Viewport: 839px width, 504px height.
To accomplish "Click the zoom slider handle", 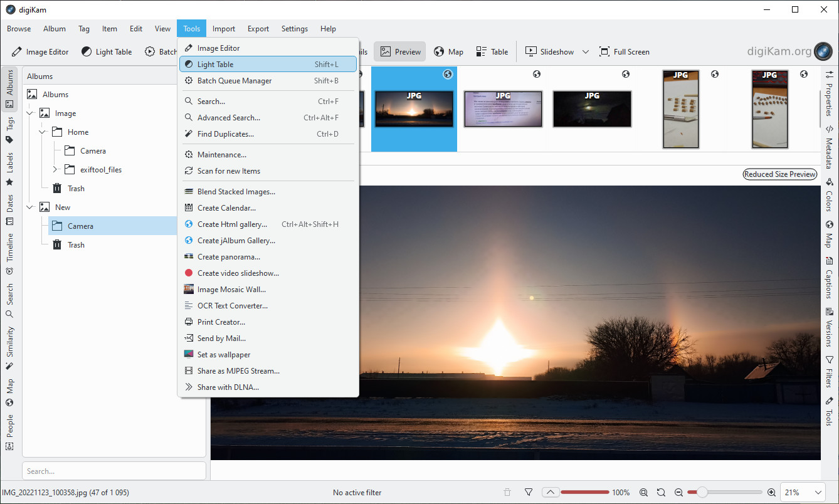I will click(702, 493).
